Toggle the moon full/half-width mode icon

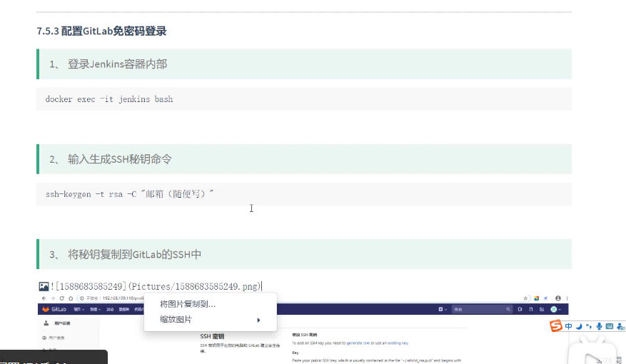pos(579,326)
